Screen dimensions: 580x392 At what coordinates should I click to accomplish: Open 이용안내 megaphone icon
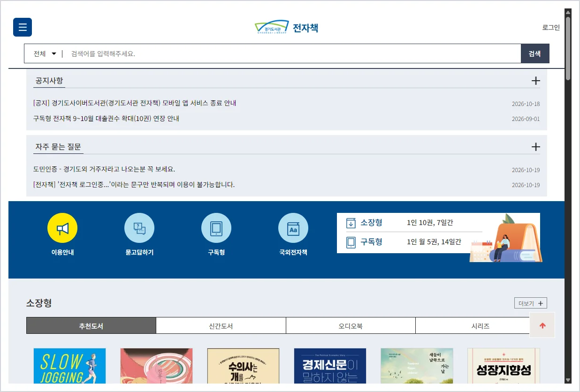(62, 228)
